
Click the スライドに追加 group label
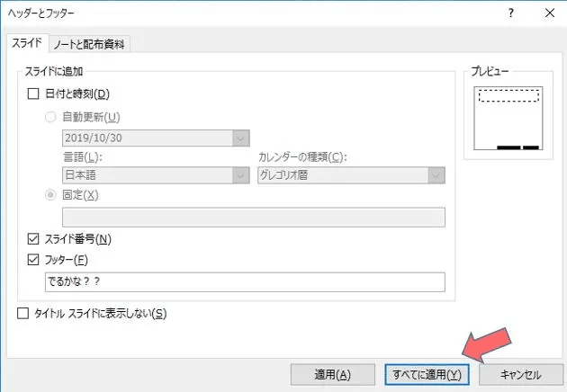point(53,71)
